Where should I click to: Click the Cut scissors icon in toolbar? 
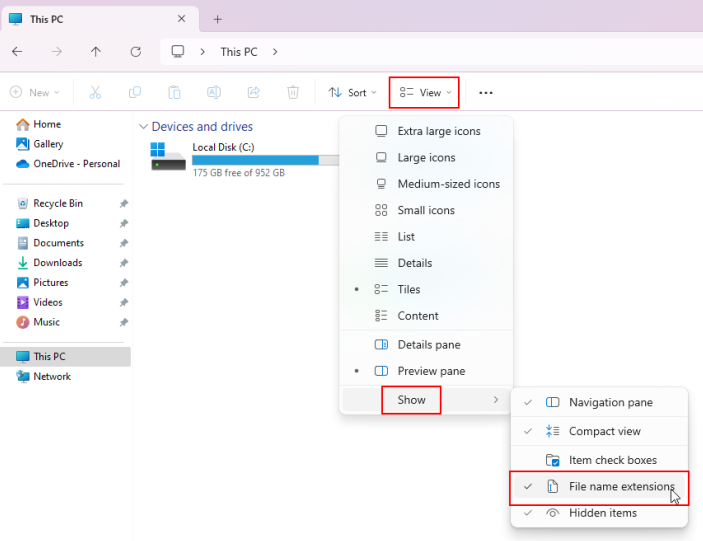click(95, 92)
